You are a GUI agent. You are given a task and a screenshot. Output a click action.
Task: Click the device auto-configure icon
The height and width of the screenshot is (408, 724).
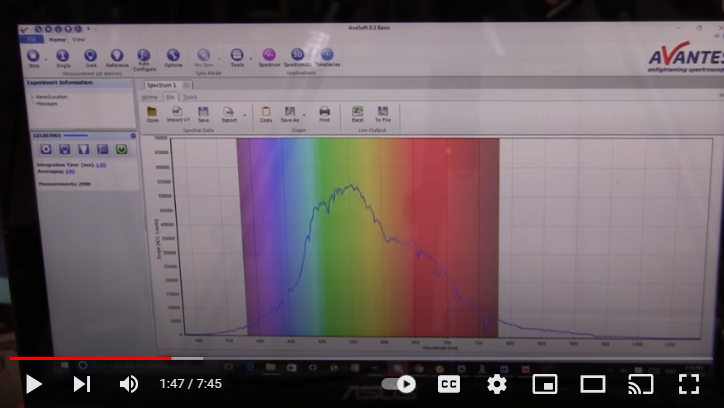pos(103,149)
